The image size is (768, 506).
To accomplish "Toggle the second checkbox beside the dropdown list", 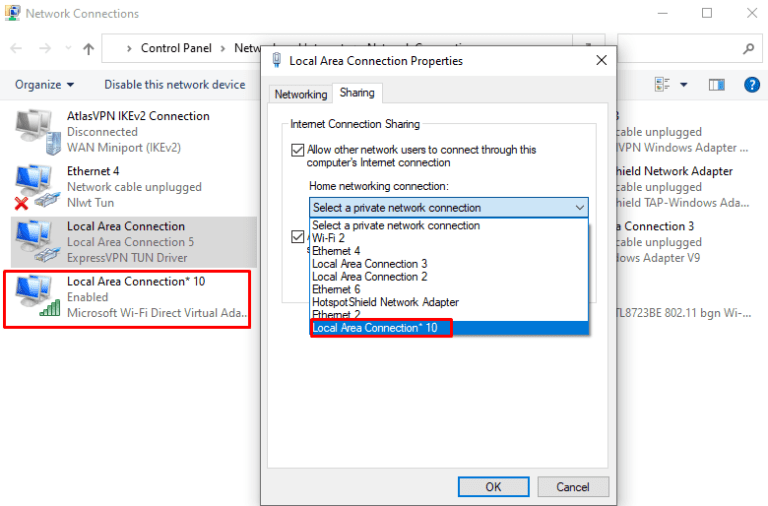I will 297,238.
